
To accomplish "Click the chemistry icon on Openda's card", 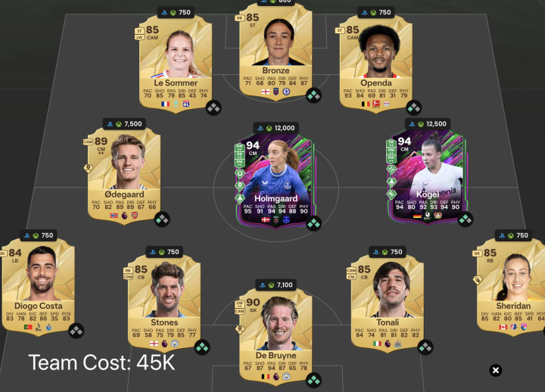I will click(x=413, y=107).
